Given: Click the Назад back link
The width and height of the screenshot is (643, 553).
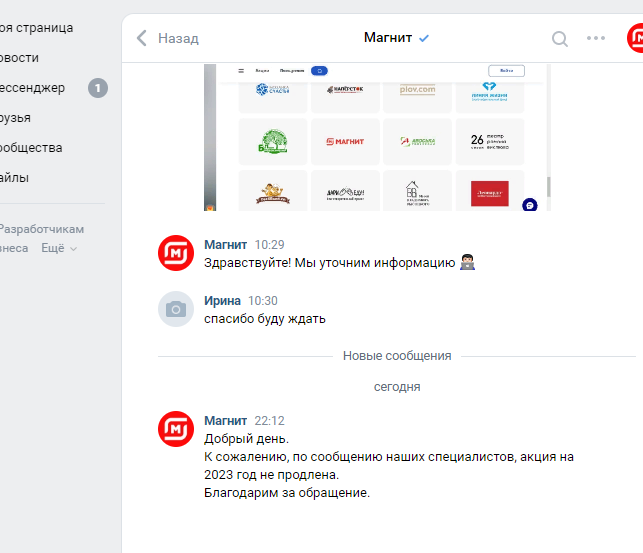Looking at the screenshot, I should pyautogui.click(x=178, y=38).
